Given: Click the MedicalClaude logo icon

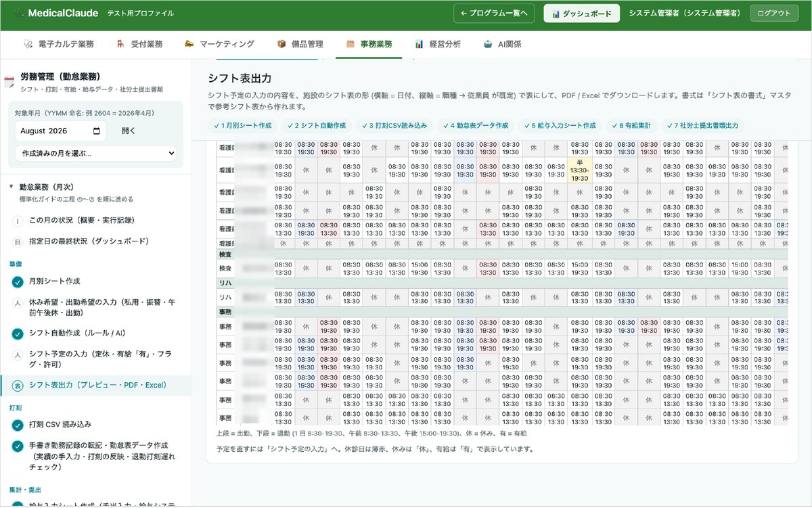Looking at the screenshot, I should coord(18,14).
